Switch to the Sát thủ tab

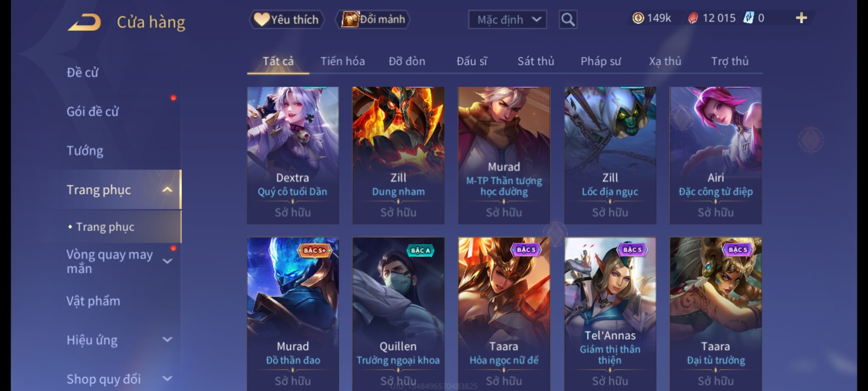pyautogui.click(x=536, y=61)
